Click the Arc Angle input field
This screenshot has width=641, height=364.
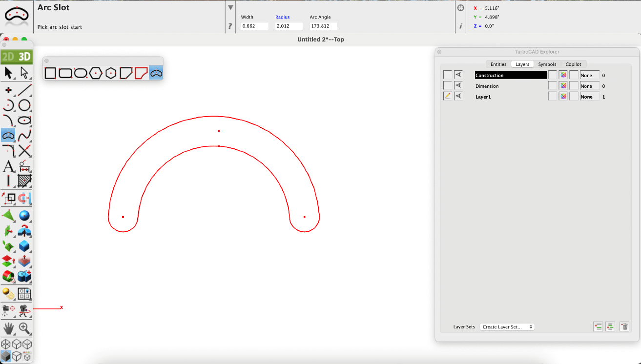[x=323, y=26]
